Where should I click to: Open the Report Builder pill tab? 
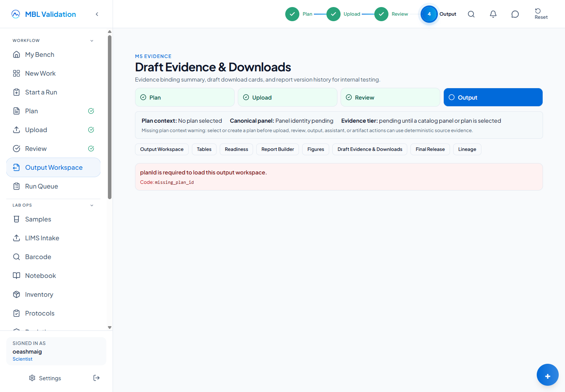tap(278, 149)
